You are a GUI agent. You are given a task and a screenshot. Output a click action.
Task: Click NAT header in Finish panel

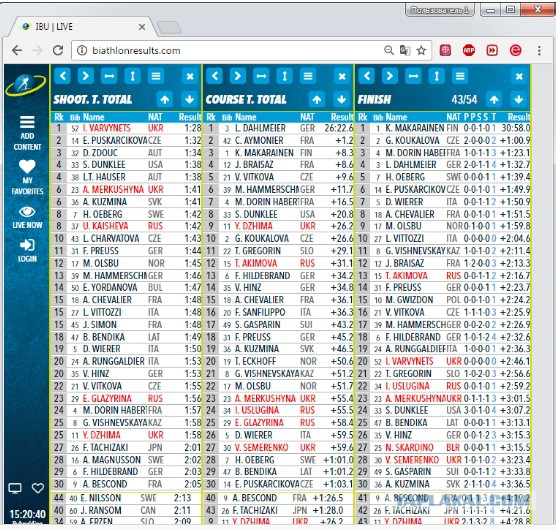pos(453,117)
